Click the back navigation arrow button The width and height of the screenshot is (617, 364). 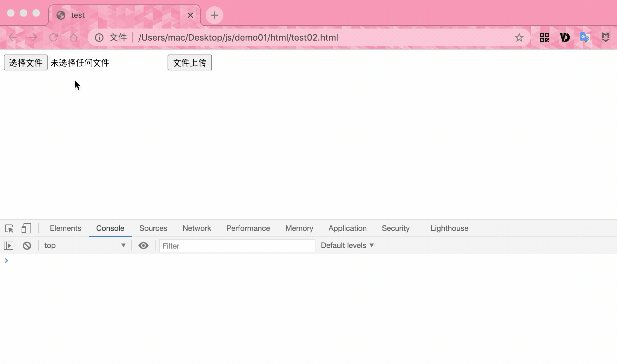12,37
